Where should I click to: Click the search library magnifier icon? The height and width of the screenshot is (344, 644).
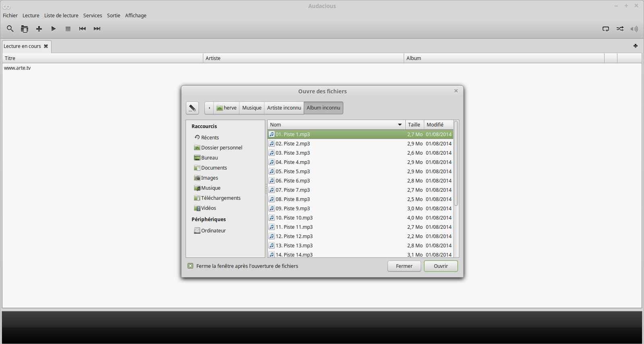click(10, 29)
